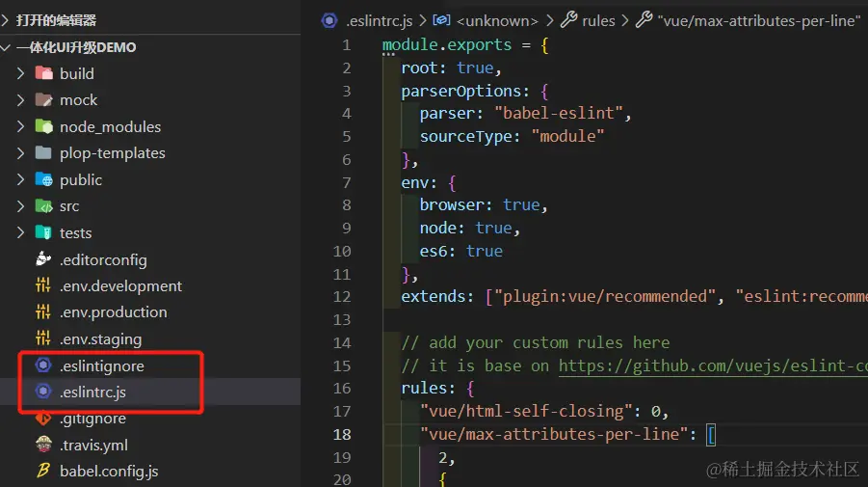Click the module.exports text on line 1
The image size is (868, 487).
(447, 45)
